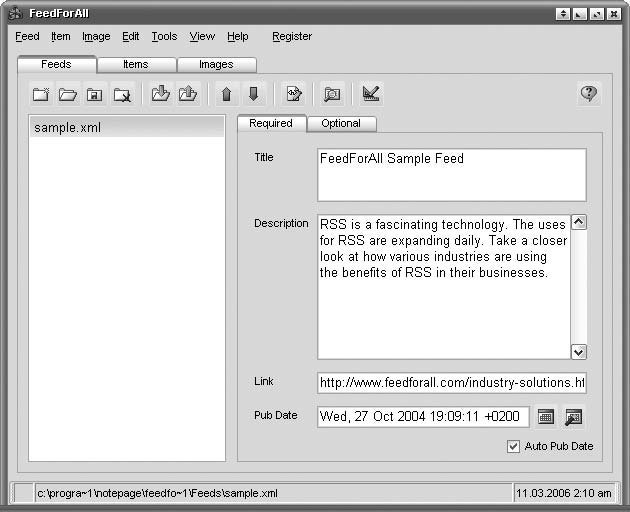Switch to the Images tab
The image size is (630, 512).
(x=216, y=64)
